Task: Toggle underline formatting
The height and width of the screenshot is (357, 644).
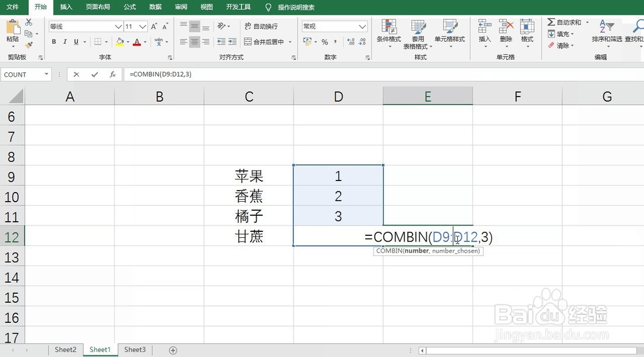Action: point(76,42)
